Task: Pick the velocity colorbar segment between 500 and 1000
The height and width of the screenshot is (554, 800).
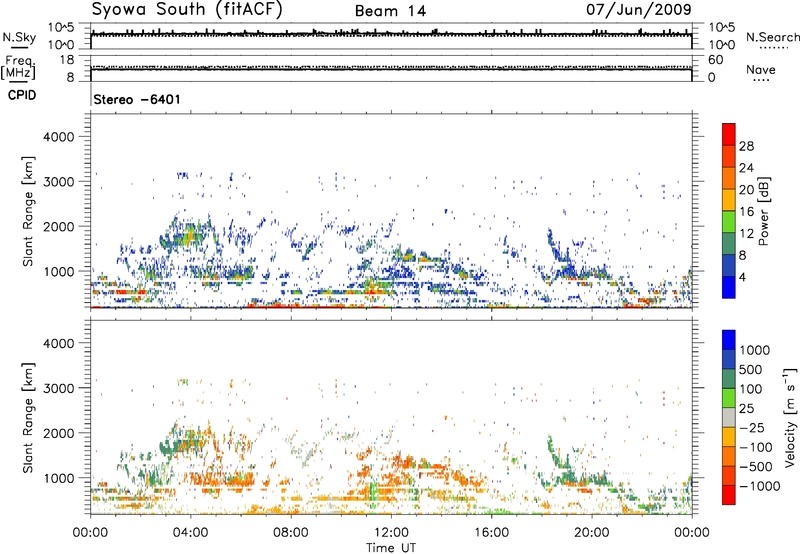Action: click(729, 359)
